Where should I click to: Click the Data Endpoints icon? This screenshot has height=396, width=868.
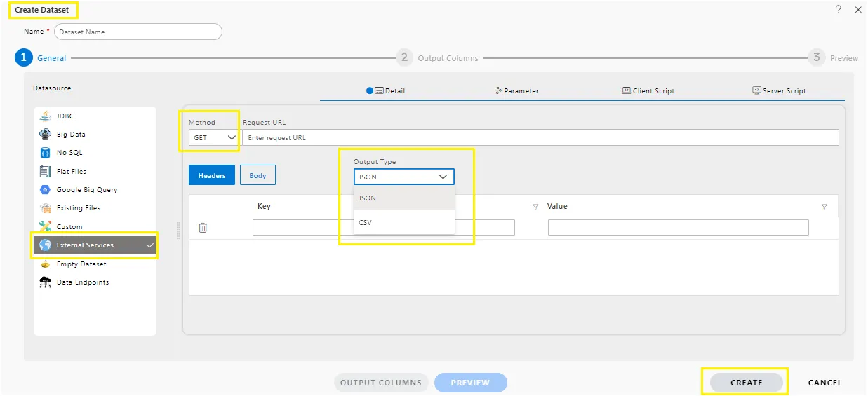(x=45, y=282)
